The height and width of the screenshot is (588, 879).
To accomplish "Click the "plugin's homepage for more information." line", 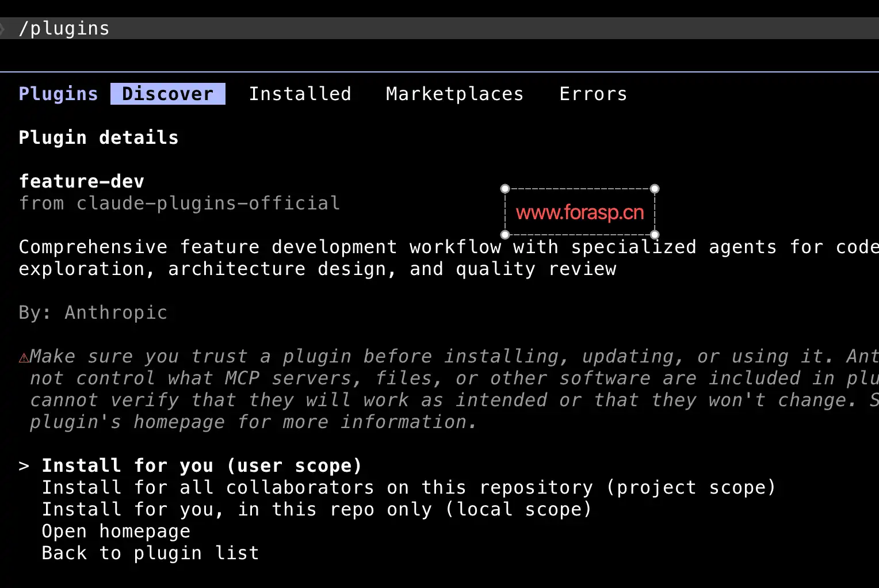I will [x=253, y=422].
